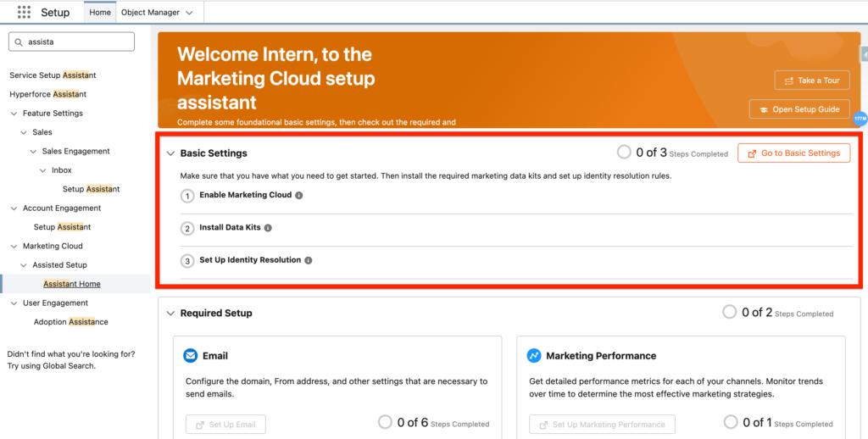Image resolution: width=868 pixels, height=439 pixels.
Task: Click the Required Setup progress circle
Action: pyautogui.click(x=730, y=312)
